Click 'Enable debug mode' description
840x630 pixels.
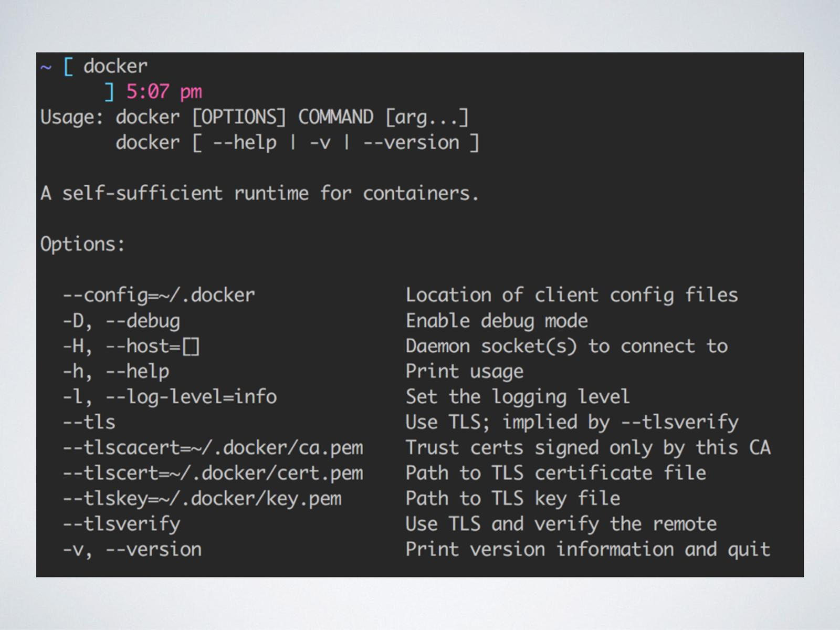497,321
